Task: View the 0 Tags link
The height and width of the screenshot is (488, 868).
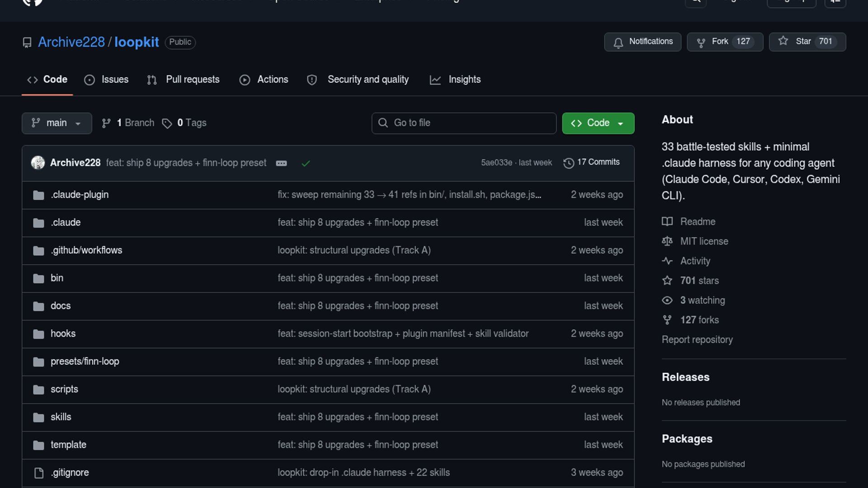Action: 184,123
